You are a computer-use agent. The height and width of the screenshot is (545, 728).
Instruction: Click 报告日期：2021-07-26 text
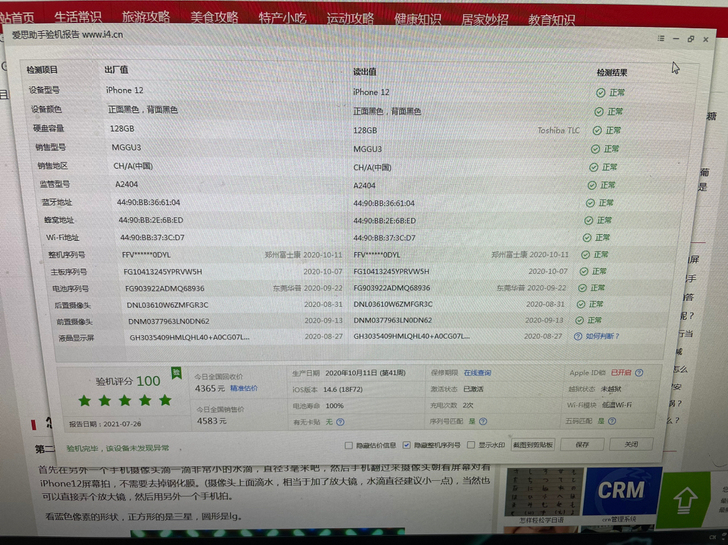tap(105, 424)
